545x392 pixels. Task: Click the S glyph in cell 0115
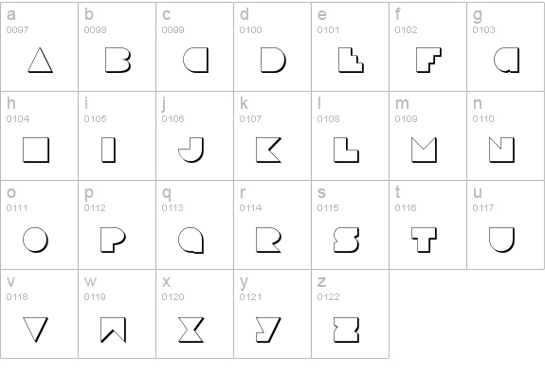[346, 240]
